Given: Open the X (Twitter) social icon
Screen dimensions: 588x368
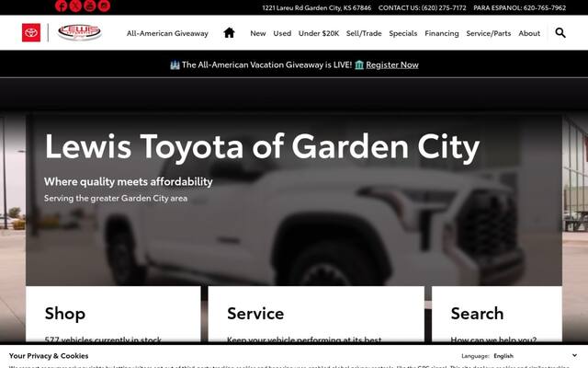Looking at the screenshot, I should [75, 6].
